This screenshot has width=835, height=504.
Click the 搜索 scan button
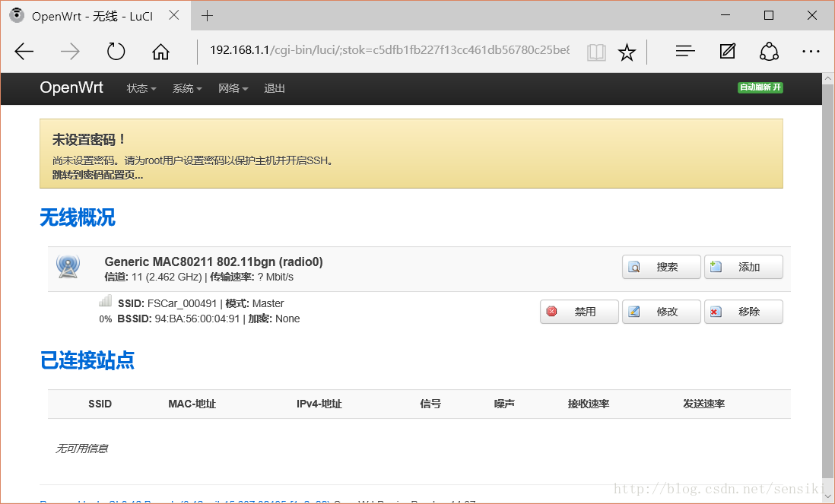[x=662, y=267]
